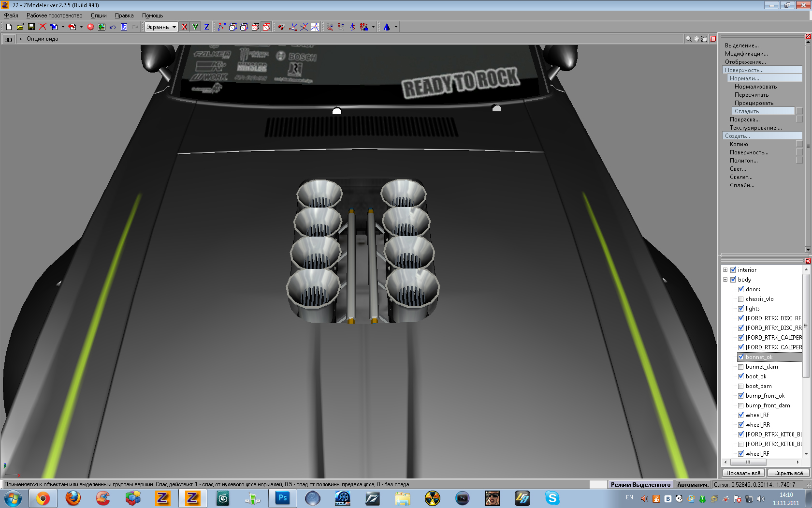This screenshot has width=812, height=508.
Task: Click the grid snapping icon
Action: point(315,27)
